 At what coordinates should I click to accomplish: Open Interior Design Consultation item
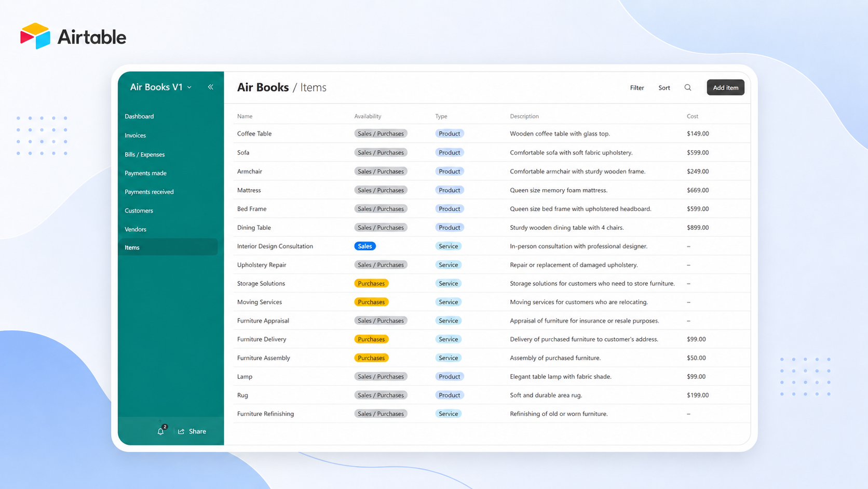275,246
